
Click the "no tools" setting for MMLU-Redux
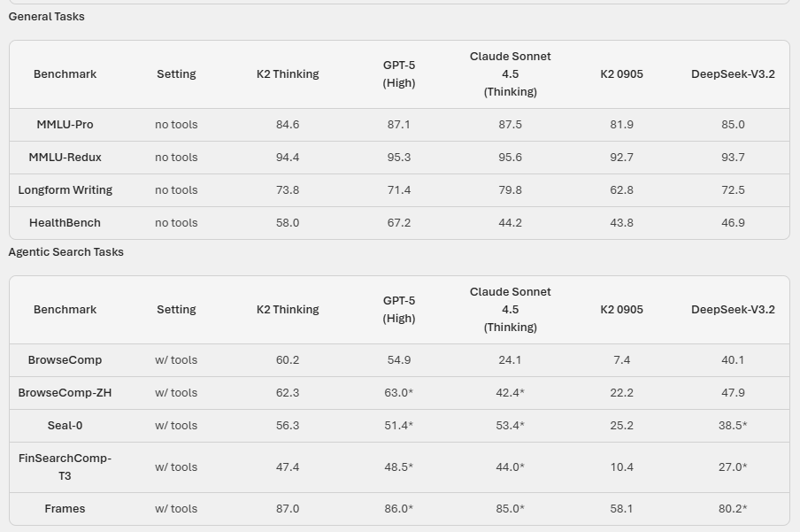pyautogui.click(x=176, y=158)
